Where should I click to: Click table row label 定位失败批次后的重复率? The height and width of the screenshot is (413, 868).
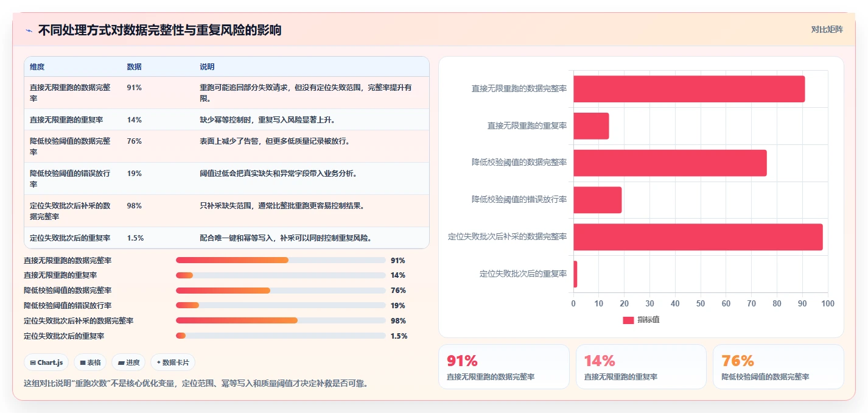coord(70,238)
